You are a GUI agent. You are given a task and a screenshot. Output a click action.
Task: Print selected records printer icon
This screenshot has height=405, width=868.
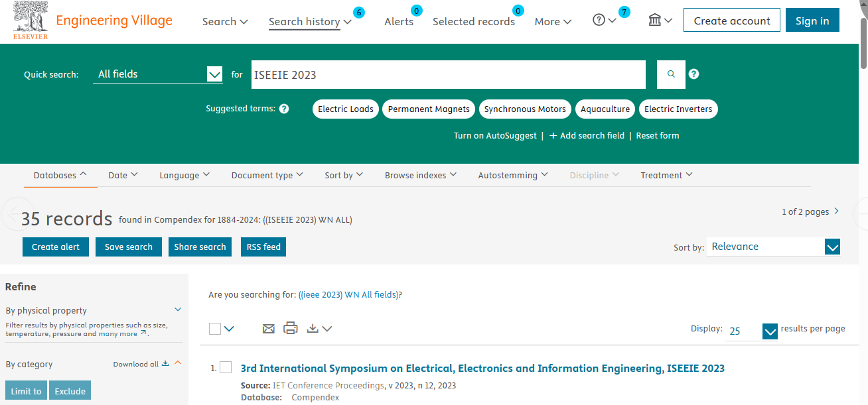coord(291,328)
